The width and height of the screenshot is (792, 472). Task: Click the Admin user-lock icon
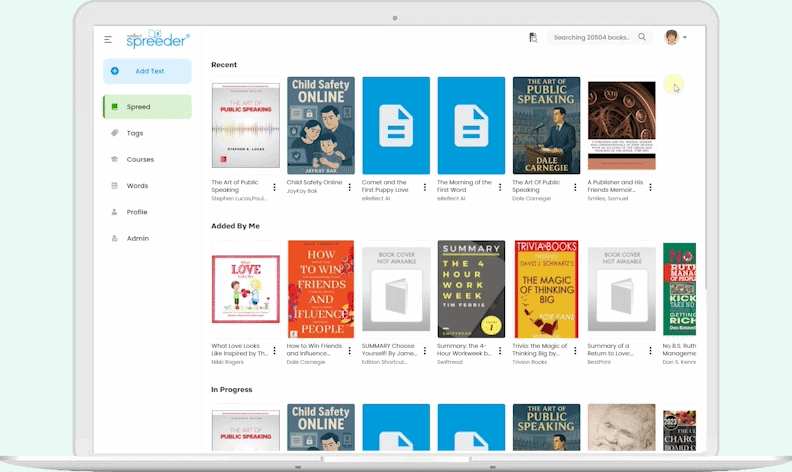tap(115, 238)
